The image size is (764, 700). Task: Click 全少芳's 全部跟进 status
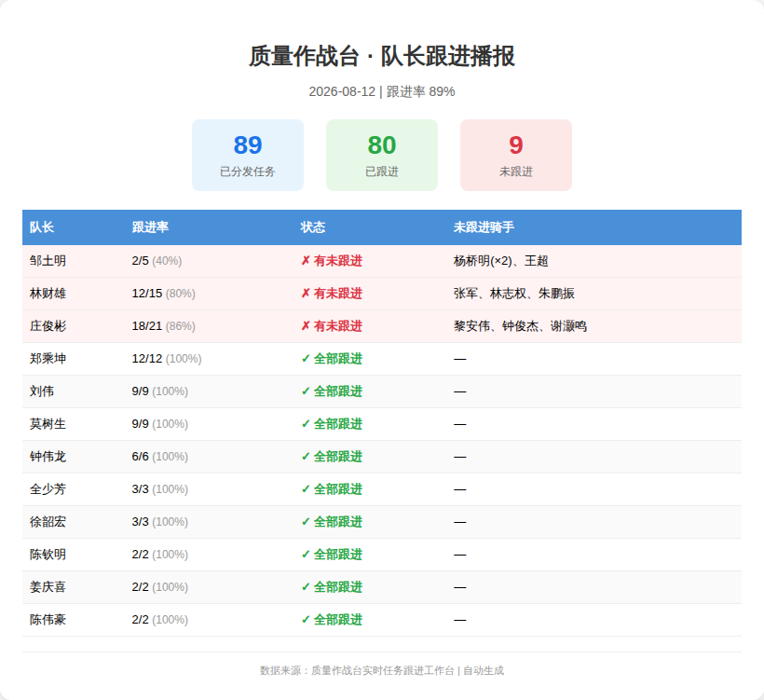tap(332, 489)
